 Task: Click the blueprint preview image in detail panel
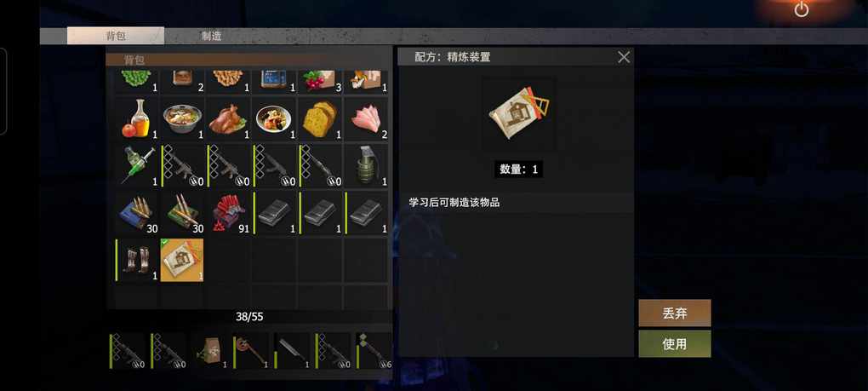(519, 115)
